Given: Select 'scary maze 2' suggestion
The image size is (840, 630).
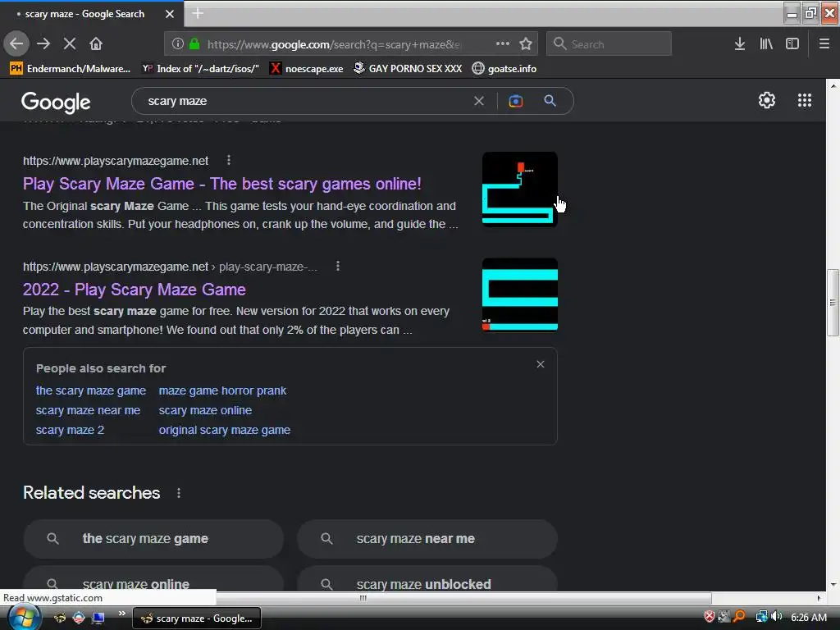Looking at the screenshot, I should click(70, 430).
